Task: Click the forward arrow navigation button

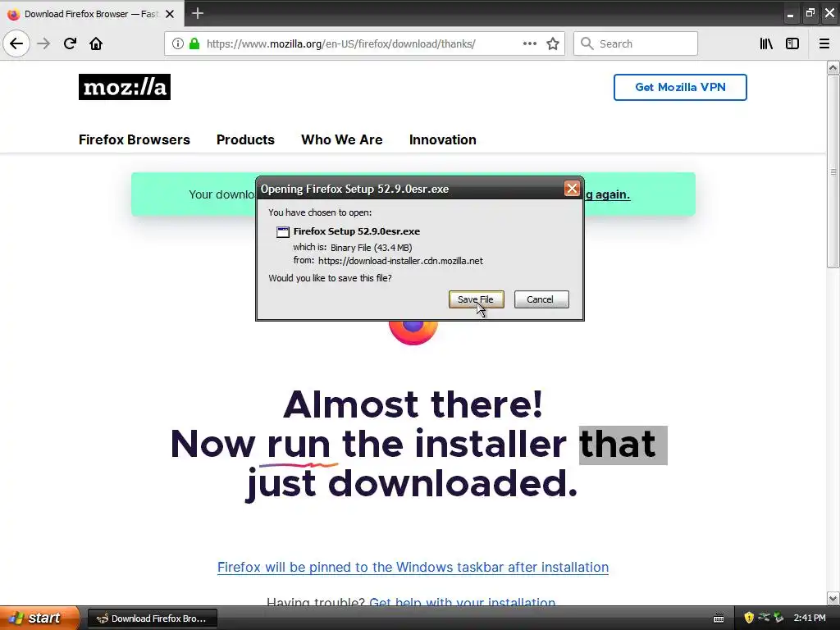Action: pos(43,43)
